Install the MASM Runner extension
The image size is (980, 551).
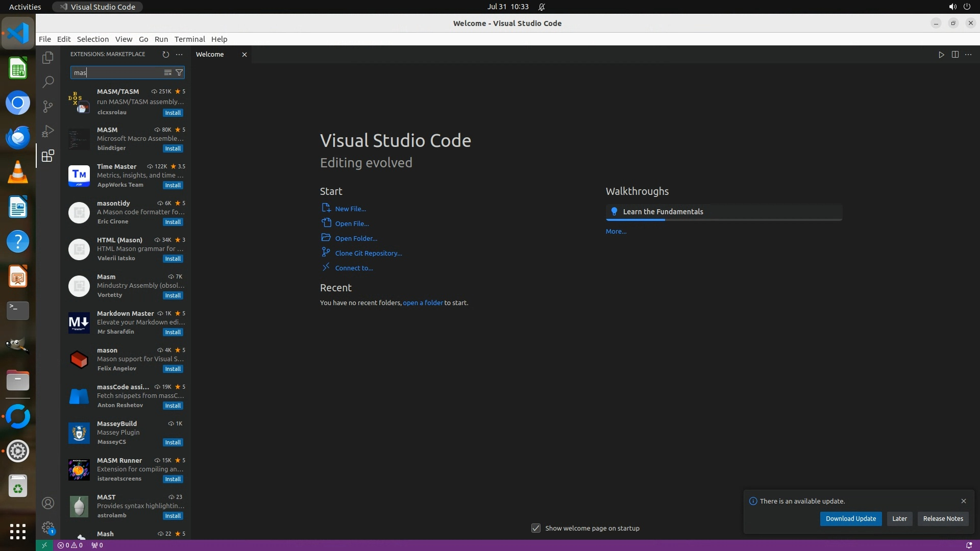(173, 479)
